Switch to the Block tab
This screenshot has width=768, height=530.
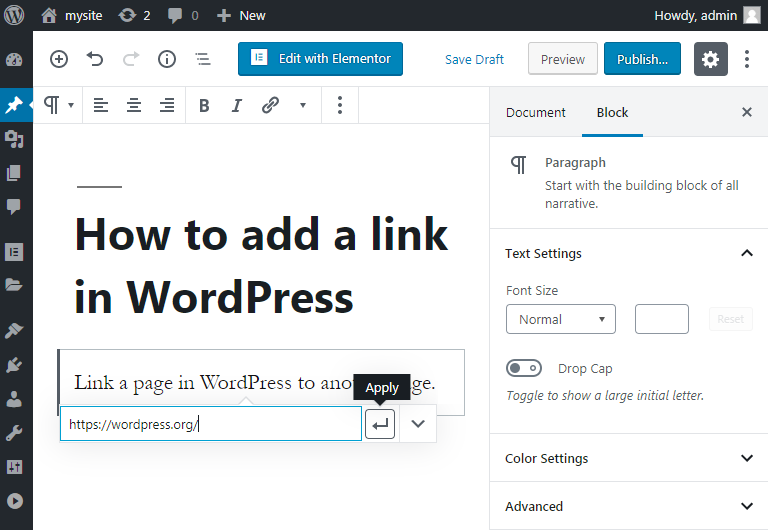coord(612,113)
